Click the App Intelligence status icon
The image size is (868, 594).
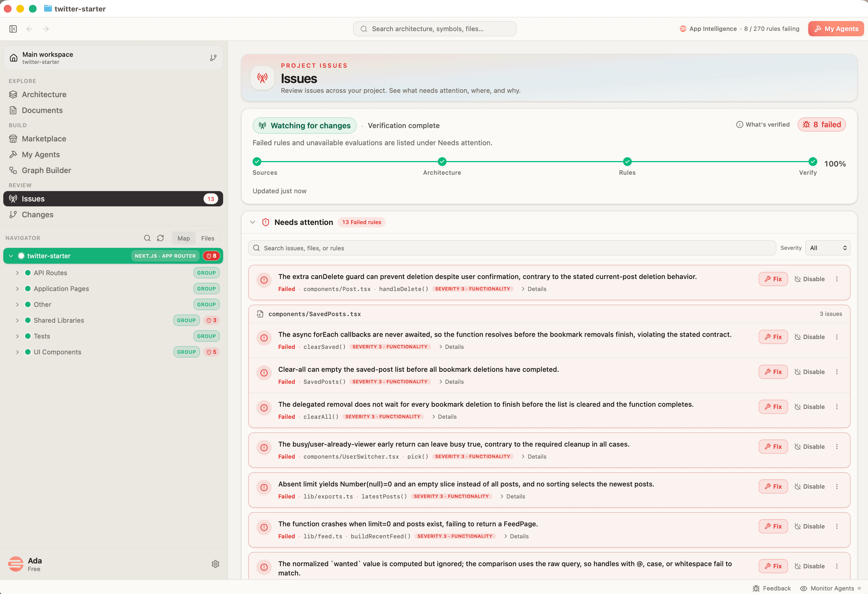click(683, 29)
